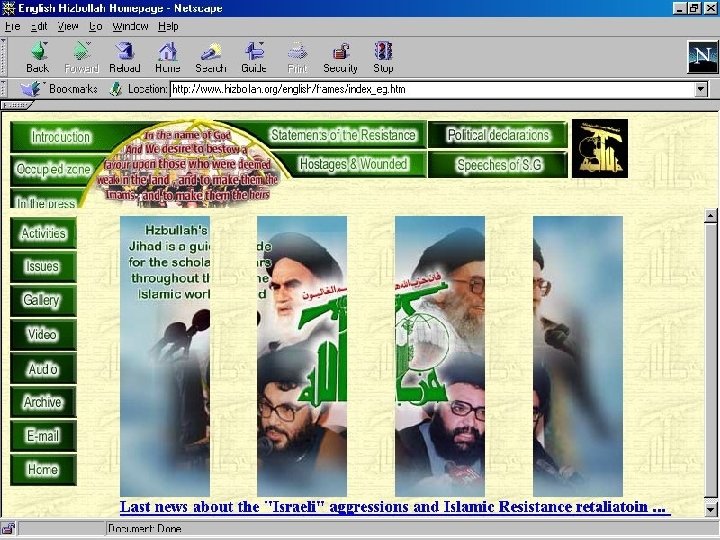720x540 pixels.
Task: Click the vertical scrollbar track
Action: coord(710,362)
